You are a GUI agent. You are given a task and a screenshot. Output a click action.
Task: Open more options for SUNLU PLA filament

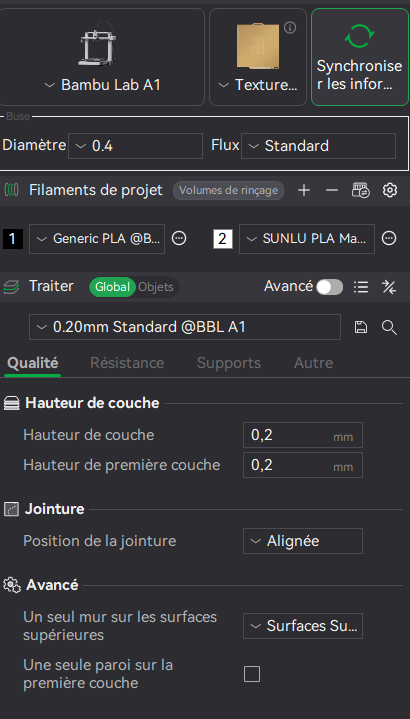[389, 238]
